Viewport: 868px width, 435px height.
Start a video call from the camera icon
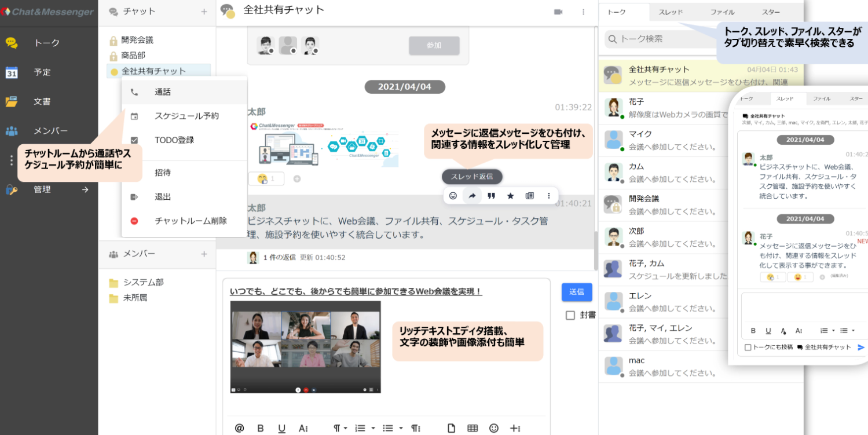pyautogui.click(x=558, y=12)
